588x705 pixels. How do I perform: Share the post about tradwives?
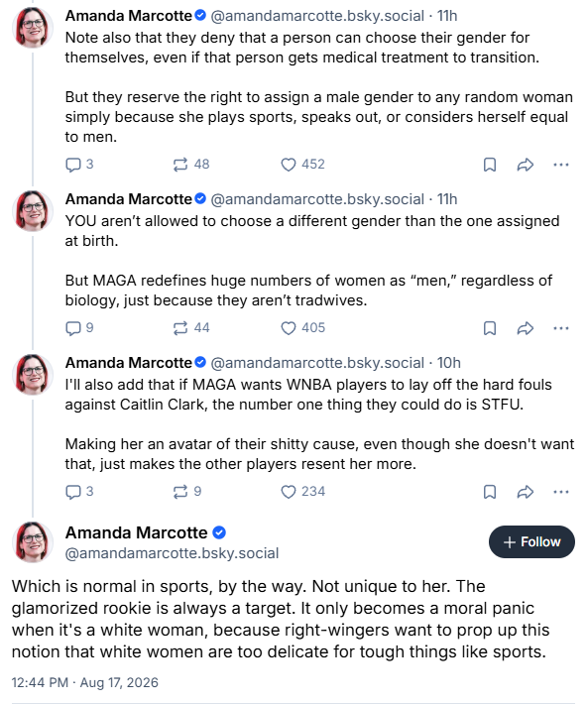pos(526,328)
